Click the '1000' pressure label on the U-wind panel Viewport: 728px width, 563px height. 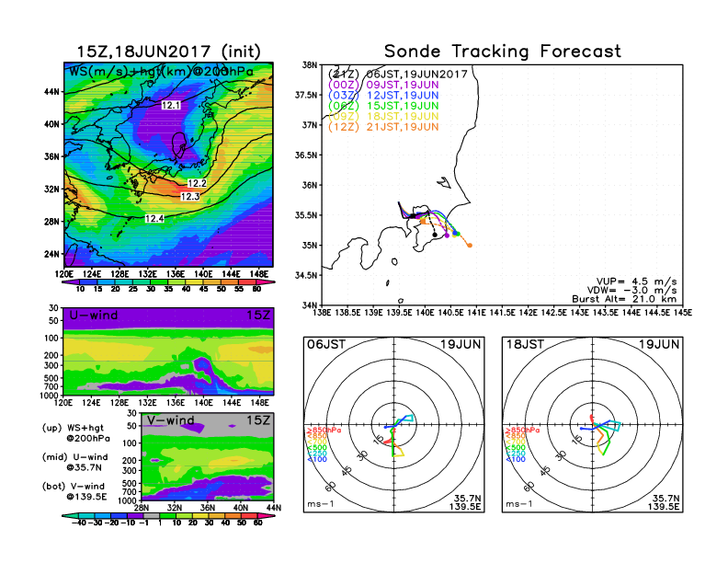[50, 396]
